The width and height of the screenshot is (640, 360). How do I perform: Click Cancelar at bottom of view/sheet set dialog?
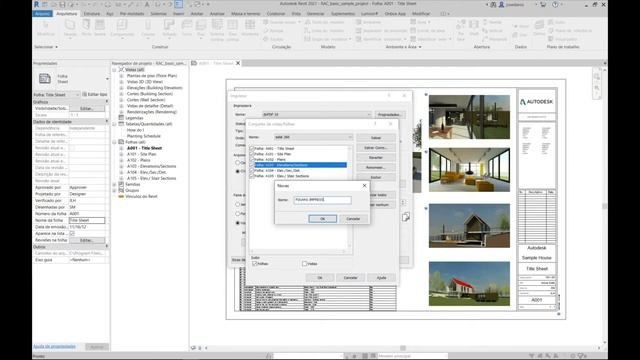point(350,278)
